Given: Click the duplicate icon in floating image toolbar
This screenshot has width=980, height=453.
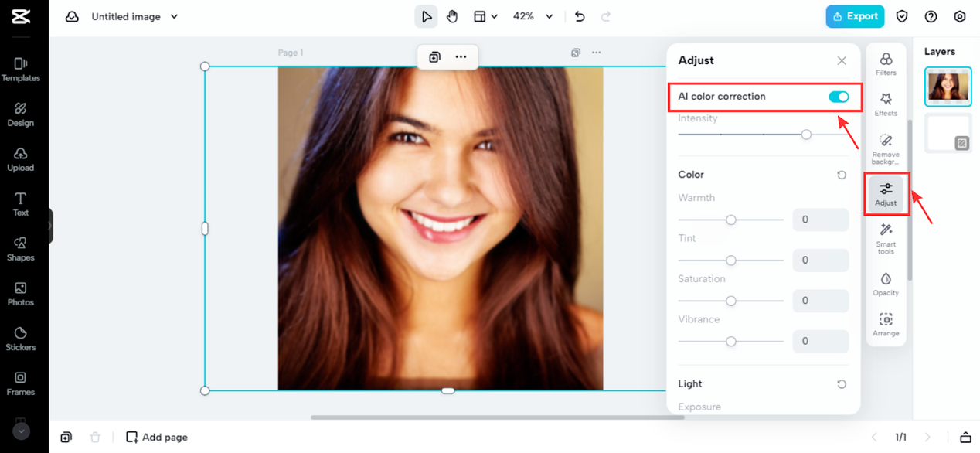Looking at the screenshot, I should pyautogui.click(x=434, y=56).
